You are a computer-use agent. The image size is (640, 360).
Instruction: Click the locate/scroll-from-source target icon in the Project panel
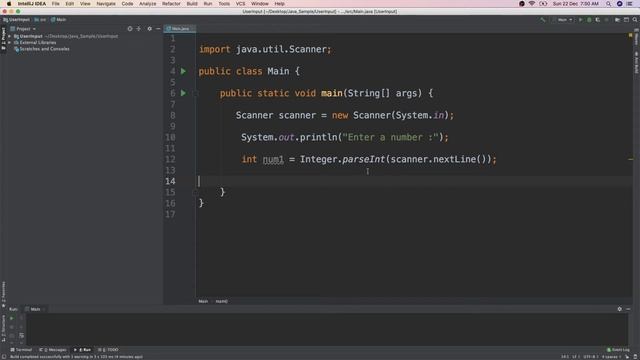click(x=130, y=29)
